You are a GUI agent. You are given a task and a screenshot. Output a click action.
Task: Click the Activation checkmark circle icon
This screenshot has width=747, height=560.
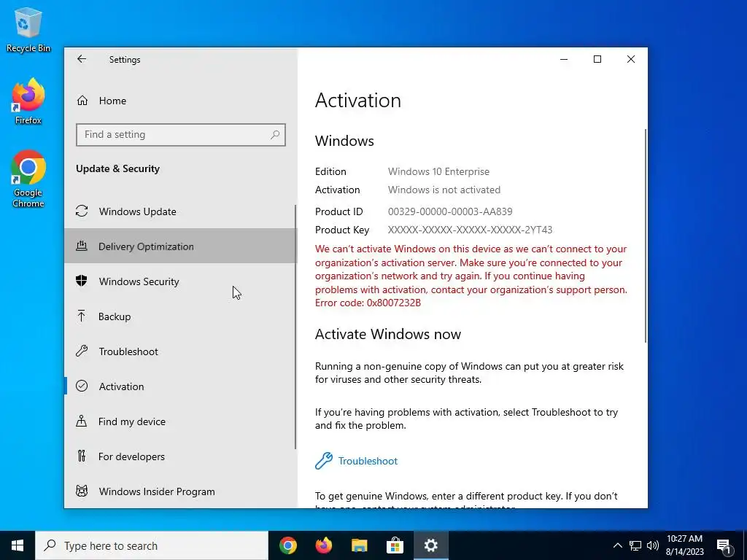tap(82, 386)
